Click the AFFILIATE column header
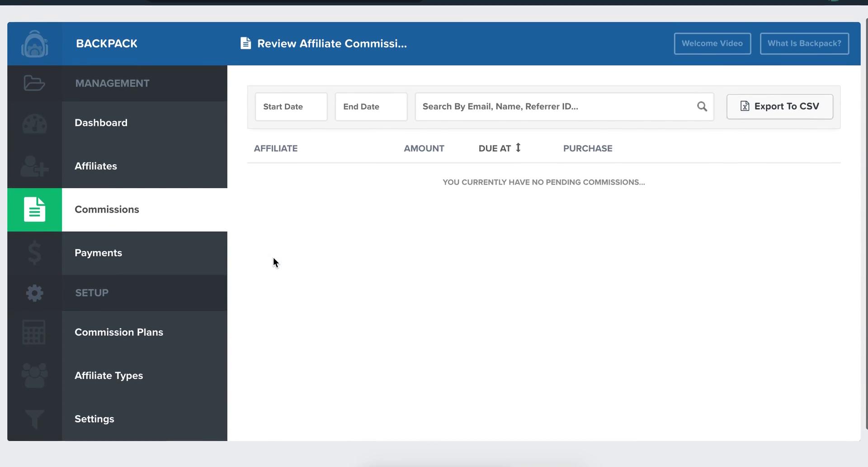The height and width of the screenshot is (467, 868). [x=276, y=148]
